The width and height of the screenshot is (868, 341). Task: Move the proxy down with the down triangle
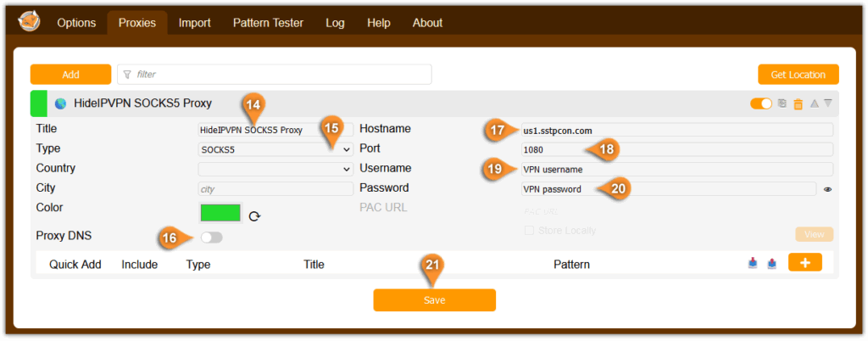click(827, 103)
